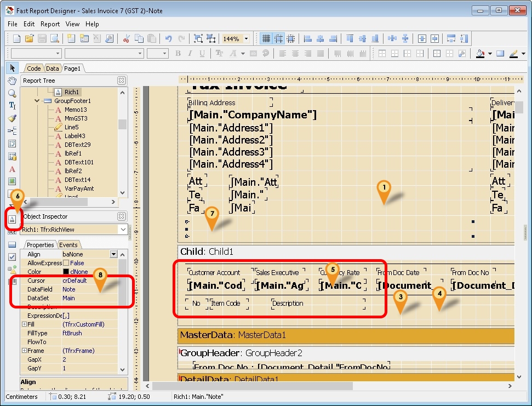Select the Hand pan tool
532x406 pixels.
pos(12,81)
